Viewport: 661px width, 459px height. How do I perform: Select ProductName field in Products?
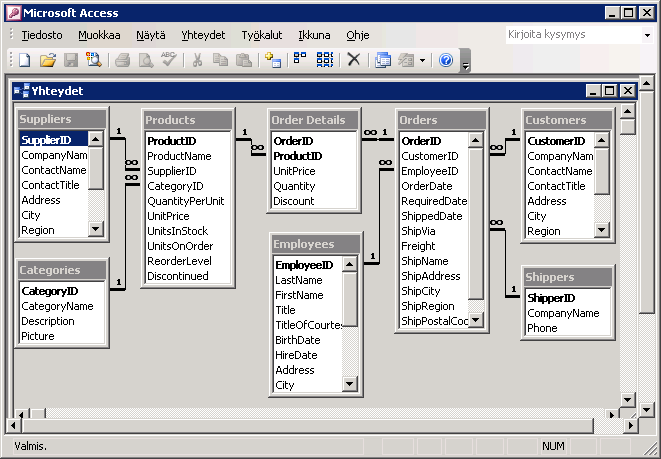pyautogui.click(x=188, y=156)
